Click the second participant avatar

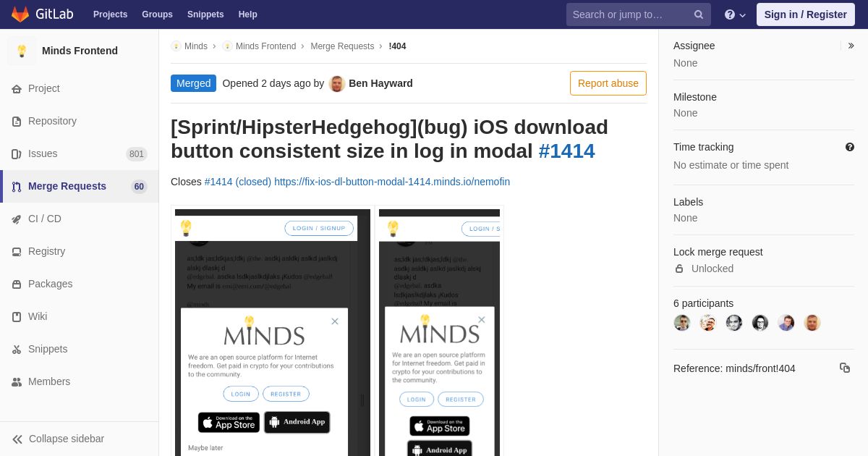tap(708, 323)
